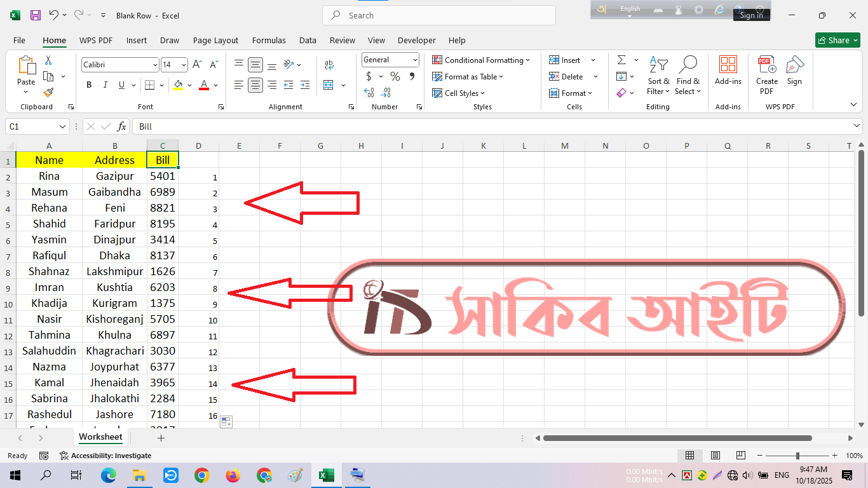Viewport: 868px width, 488px height.
Task: Click the Merge & Center icon
Action: coord(329,85)
